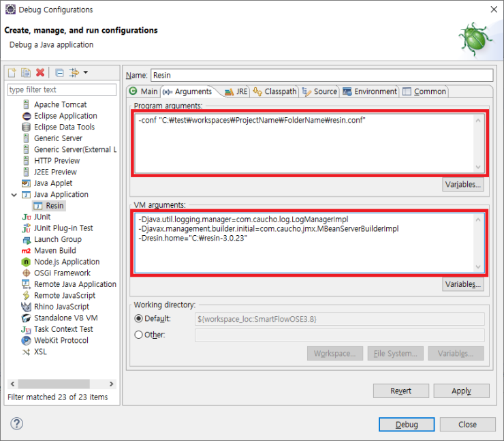This screenshot has width=504, height=441.
Task: Open the filter toolbar dropdown arrow
Action: (85, 73)
